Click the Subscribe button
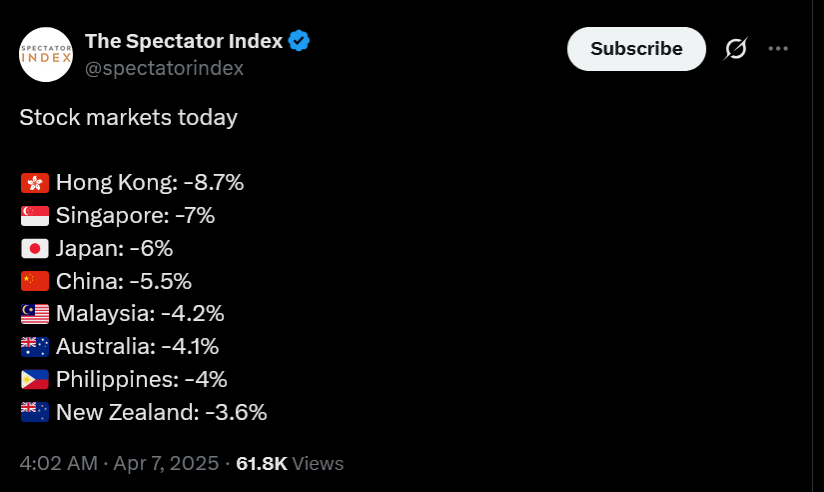Viewport: 824px width, 492px height. pos(636,48)
